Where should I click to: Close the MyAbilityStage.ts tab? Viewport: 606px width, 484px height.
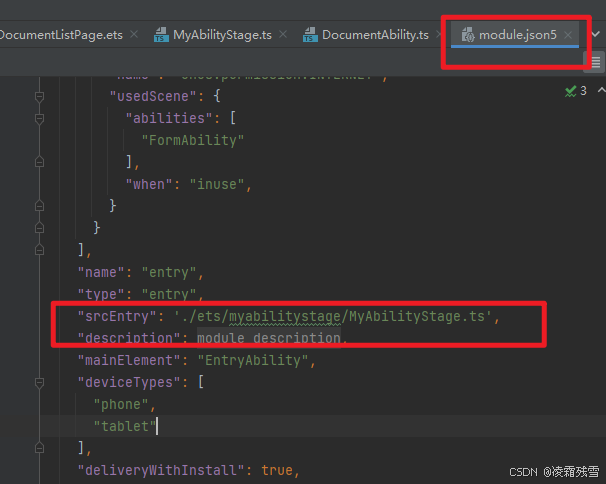tap(283, 34)
